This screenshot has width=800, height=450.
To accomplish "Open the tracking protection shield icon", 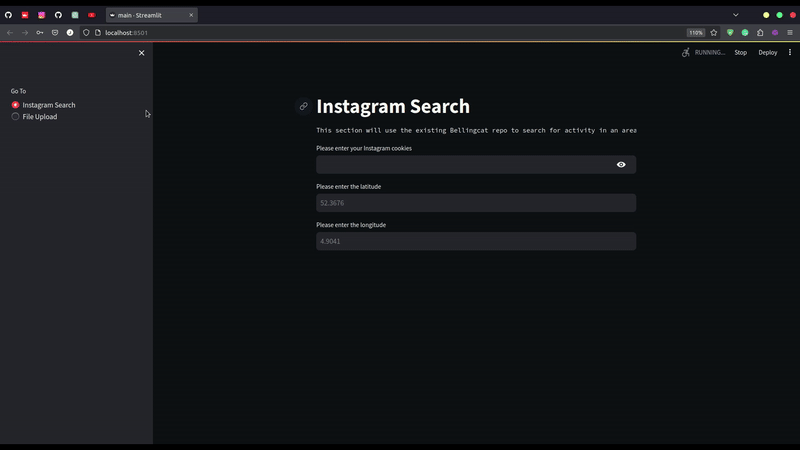I will [86, 33].
